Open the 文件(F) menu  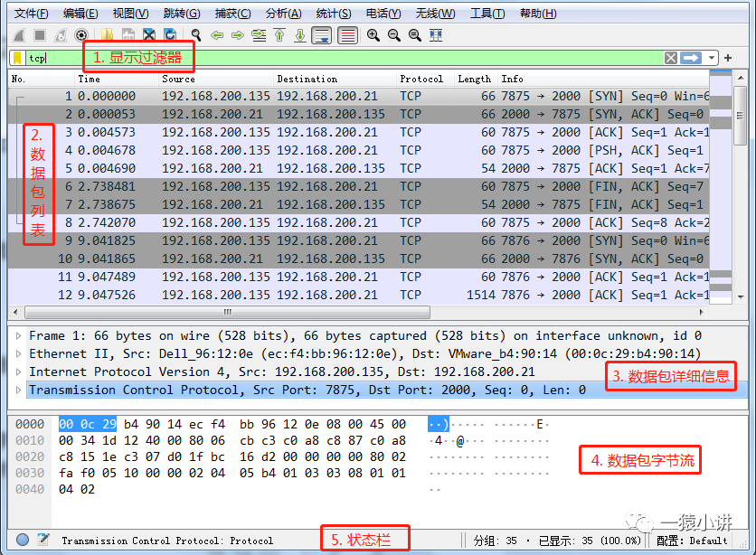pos(32,14)
